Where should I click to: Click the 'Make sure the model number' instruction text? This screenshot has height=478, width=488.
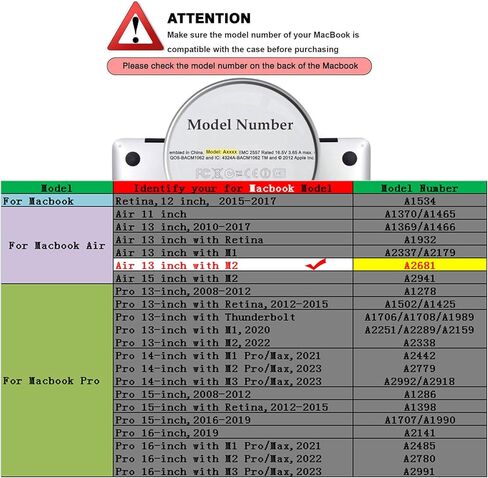click(x=263, y=42)
